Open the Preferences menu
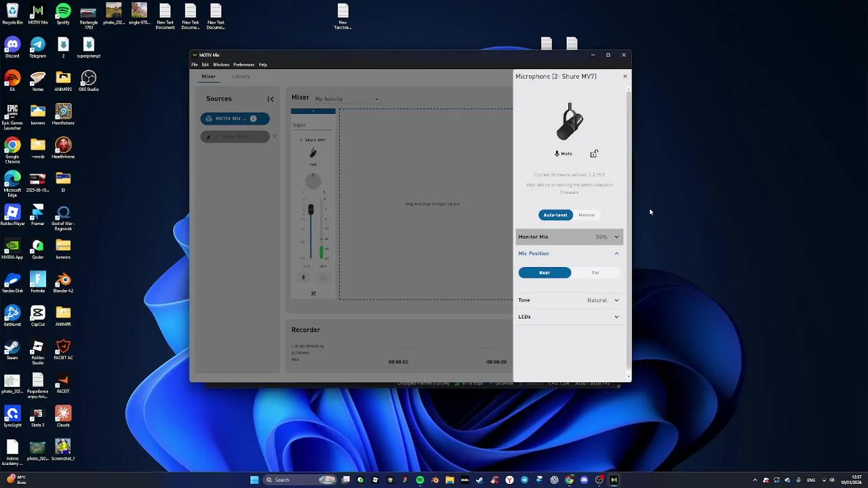The height and width of the screenshot is (488, 868). (244, 64)
